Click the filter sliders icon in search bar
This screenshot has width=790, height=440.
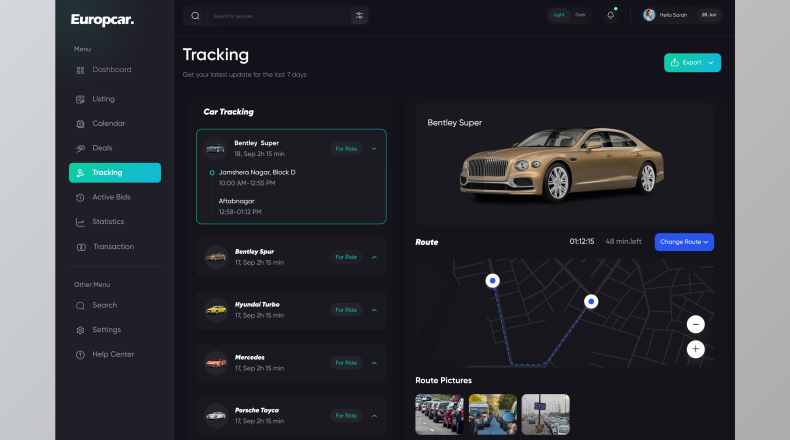[x=359, y=16]
